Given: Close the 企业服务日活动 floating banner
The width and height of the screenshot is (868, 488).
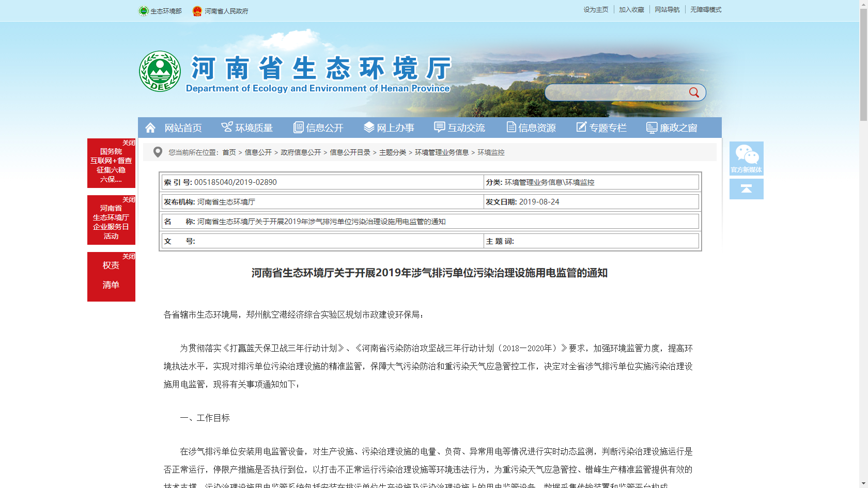Looking at the screenshot, I should point(129,200).
